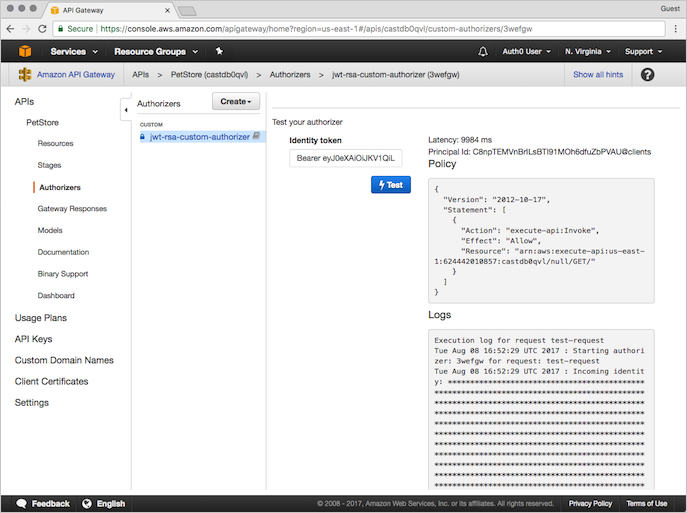
Task: Select jwt-rsa-custom-authorizer in the list
Action: 200,137
